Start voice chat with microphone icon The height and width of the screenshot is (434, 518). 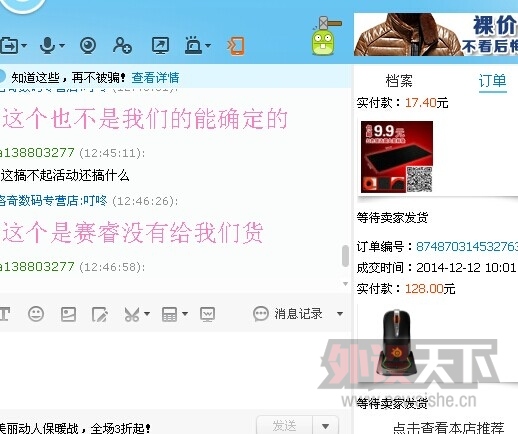[x=47, y=45]
